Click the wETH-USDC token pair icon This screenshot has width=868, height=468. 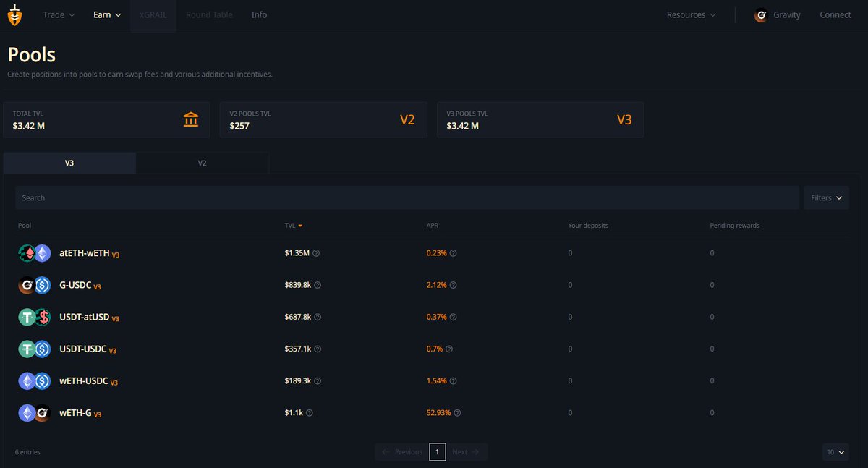click(x=35, y=380)
